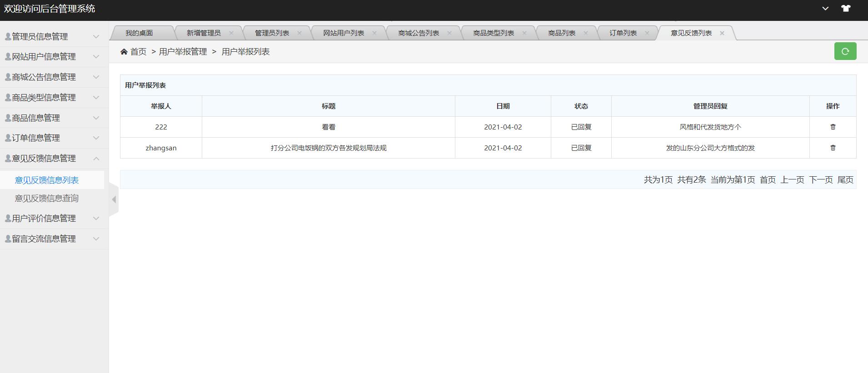Switch to the 我的桌面 tab
This screenshot has height=373, width=868.
tap(139, 33)
